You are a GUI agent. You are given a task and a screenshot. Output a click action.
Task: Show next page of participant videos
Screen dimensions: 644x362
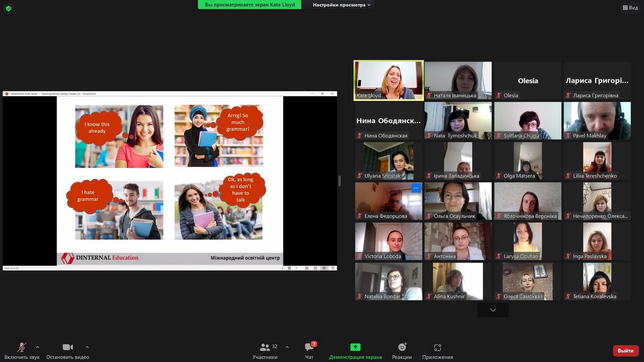click(493, 310)
